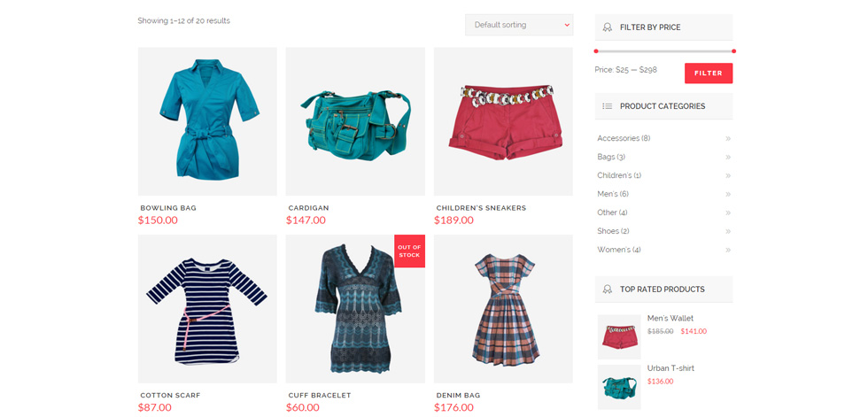Click the double-chevron next to Shoes
Image resolution: width=868 pixels, height=417 pixels.
pos(728,231)
